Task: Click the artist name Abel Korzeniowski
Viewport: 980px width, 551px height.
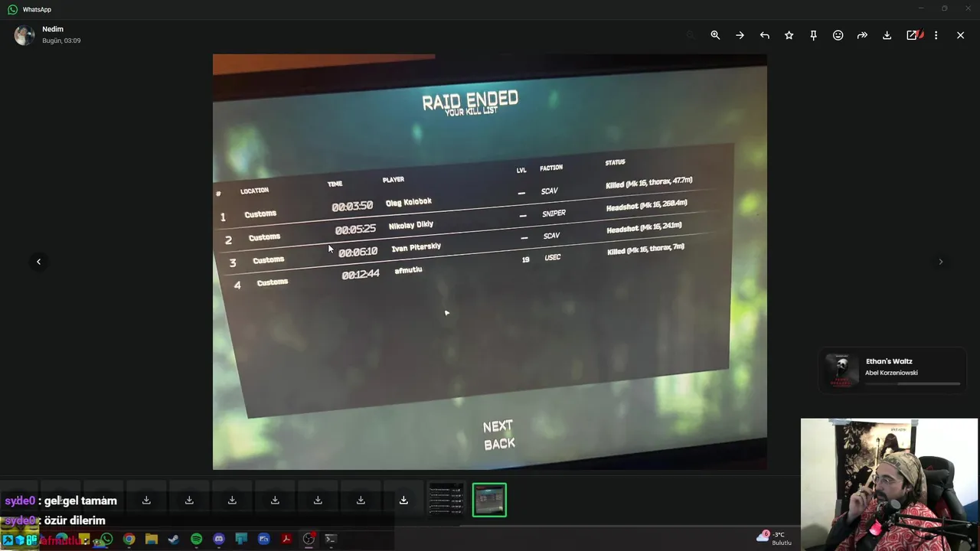Action: tap(891, 373)
